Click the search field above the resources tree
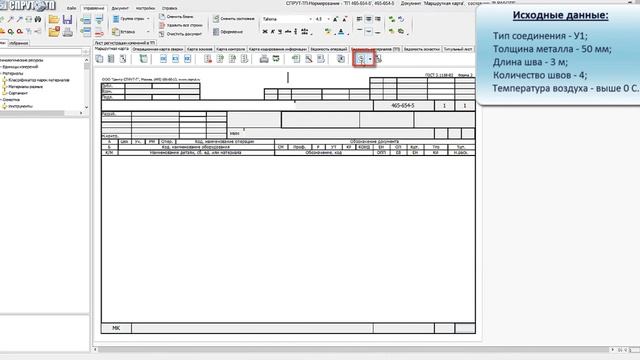Image resolution: width=640 pixels, height=360 pixels. [x=41, y=52]
